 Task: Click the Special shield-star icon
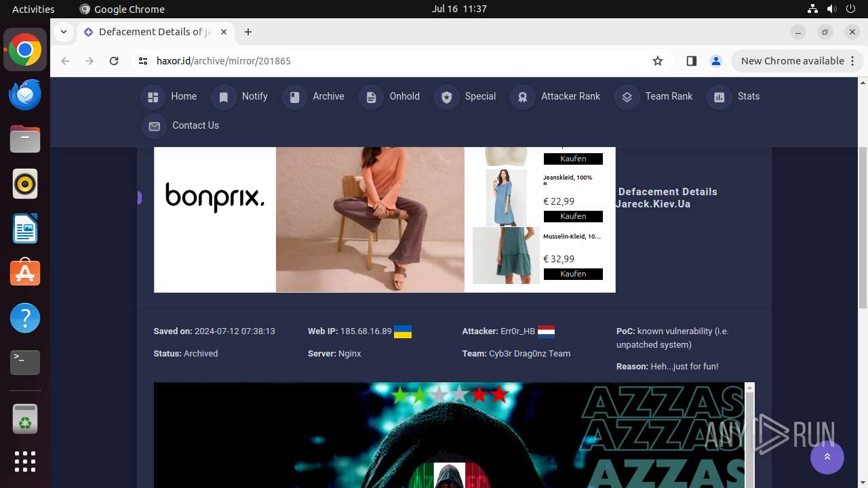pyautogui.click(x=446, y=97)
